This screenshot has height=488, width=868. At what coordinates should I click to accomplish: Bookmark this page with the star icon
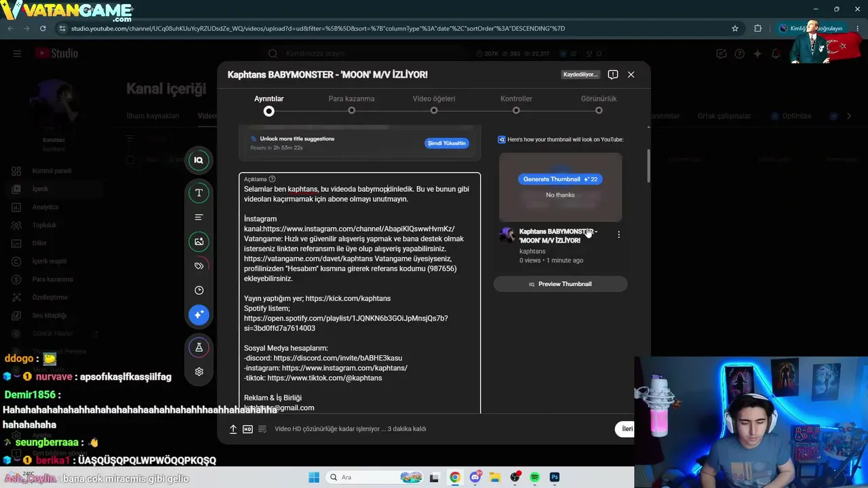coord(735,28)
